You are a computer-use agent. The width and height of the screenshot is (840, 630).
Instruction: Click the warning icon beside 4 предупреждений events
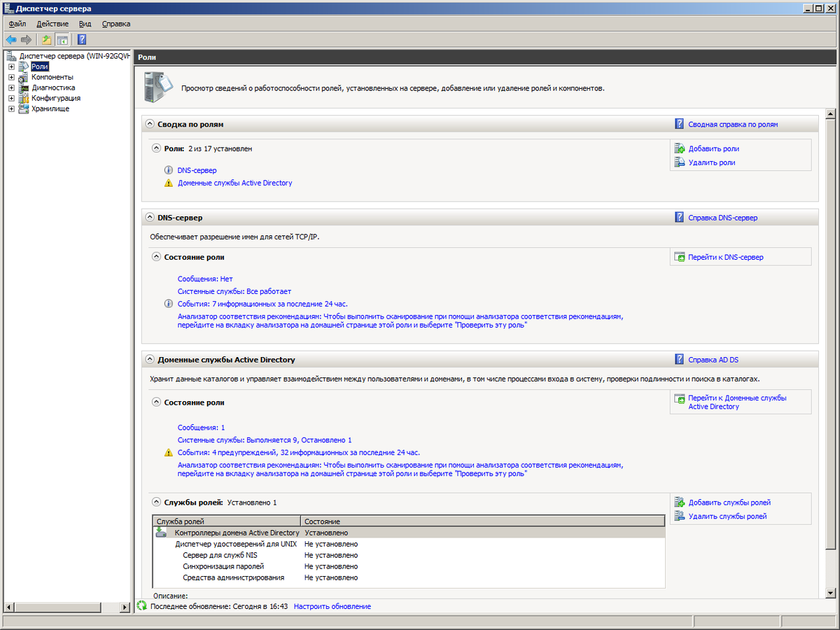(x=168, y=452)
